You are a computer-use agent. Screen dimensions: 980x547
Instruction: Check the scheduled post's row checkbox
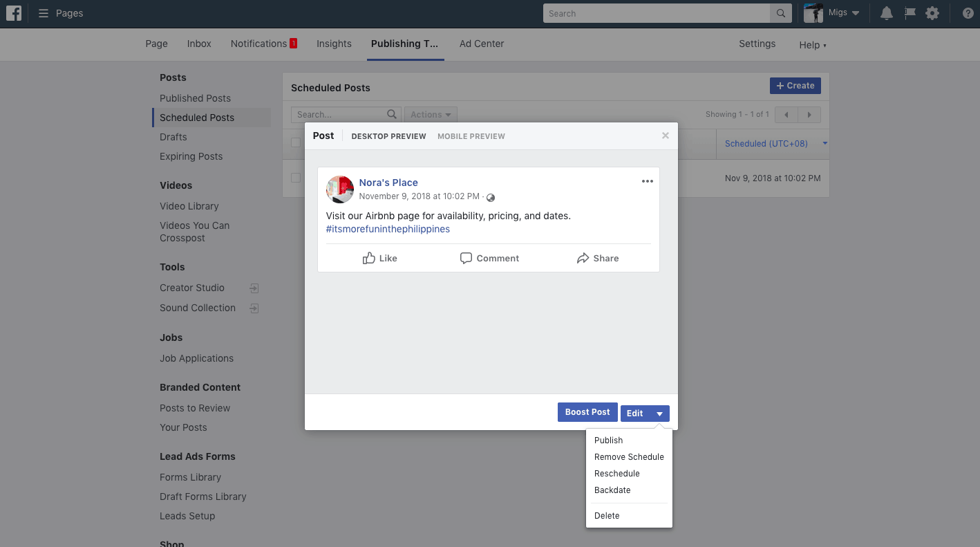click(x=296, y=178)
